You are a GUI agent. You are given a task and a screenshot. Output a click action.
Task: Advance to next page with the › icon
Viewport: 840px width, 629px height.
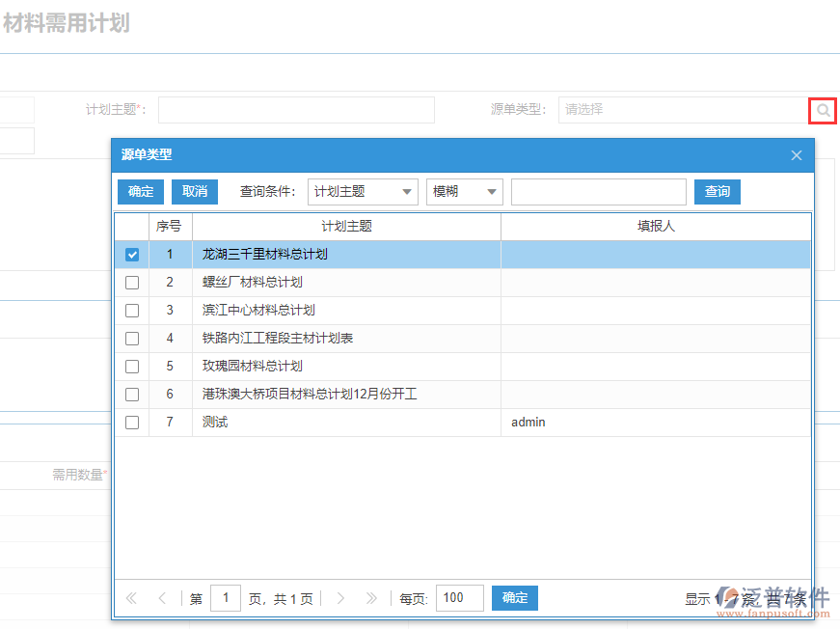point(340,598)
